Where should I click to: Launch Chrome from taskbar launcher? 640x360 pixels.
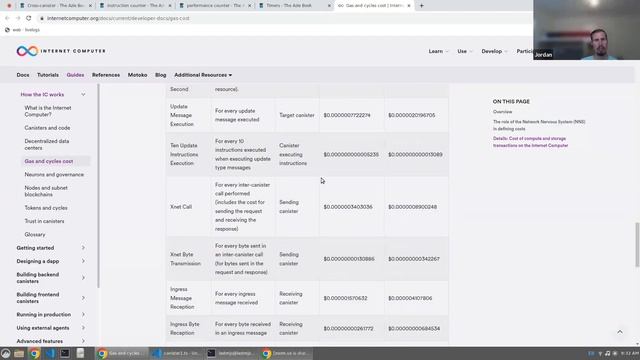tap(35, 353)
